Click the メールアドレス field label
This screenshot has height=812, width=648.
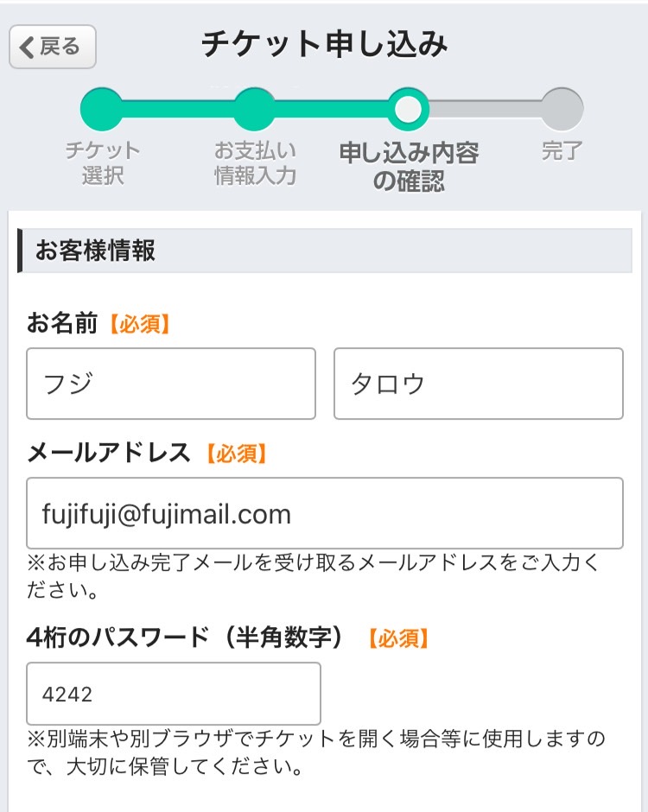click(109, 453)
